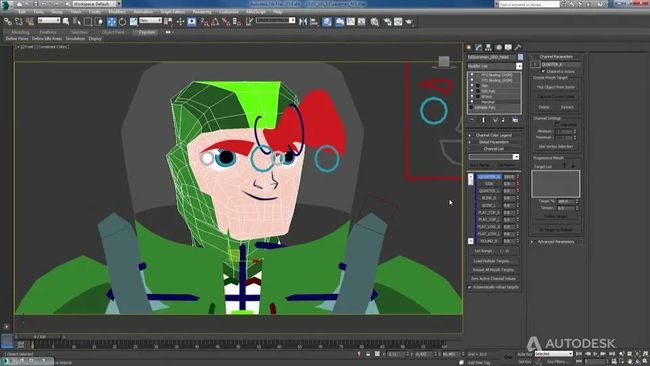650x366 pixels.
Task: Open the Hierarchy panel tab
Action: (488, 47)
